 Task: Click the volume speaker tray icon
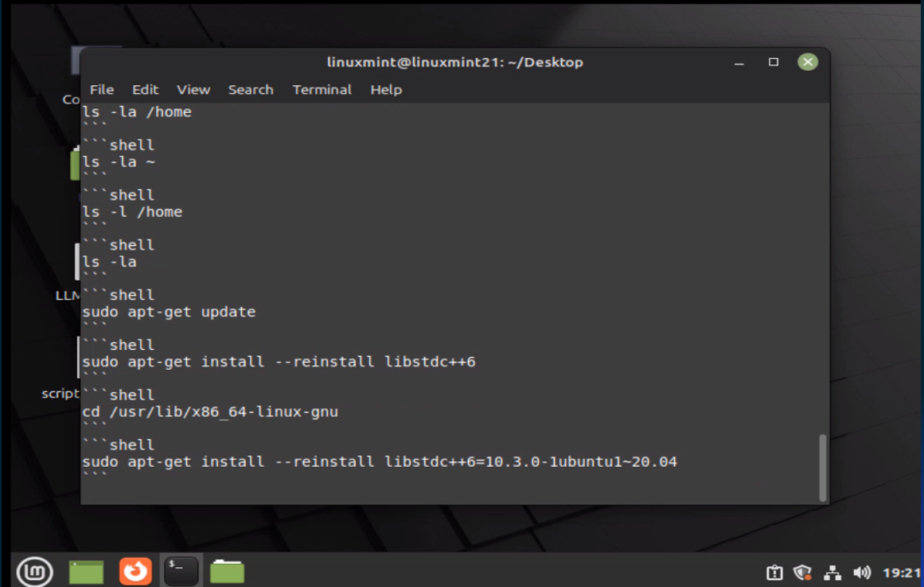pyautogui.click(x=862, y=572)
